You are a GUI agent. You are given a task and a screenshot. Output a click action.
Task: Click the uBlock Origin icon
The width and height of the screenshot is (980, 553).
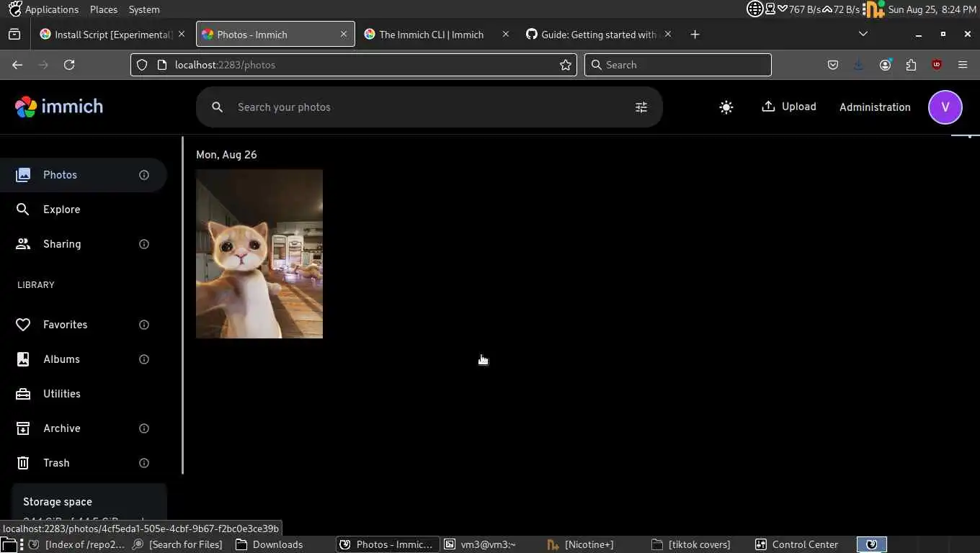[937, 65]
